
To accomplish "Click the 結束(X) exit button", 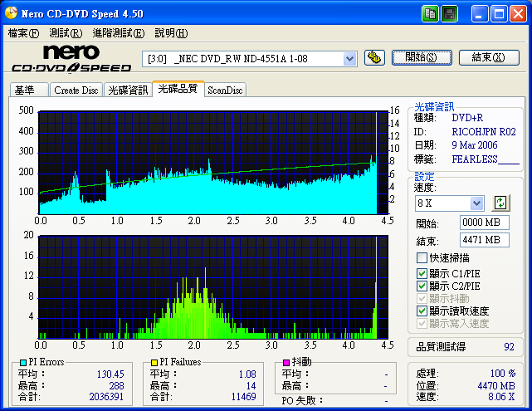I will [489, 57].
